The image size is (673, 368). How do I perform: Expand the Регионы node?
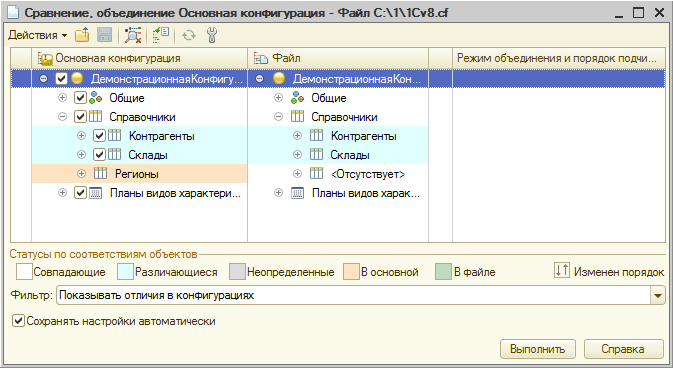81,173
